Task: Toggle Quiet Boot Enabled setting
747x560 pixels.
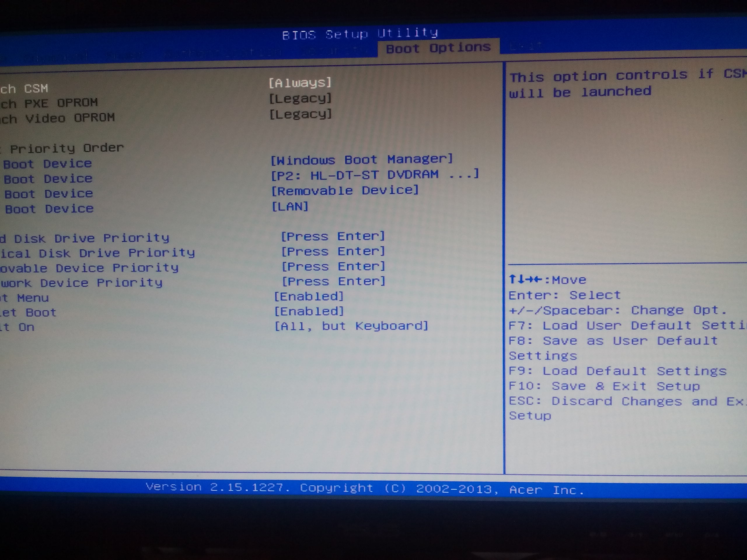Action: [x=309, y=311]
